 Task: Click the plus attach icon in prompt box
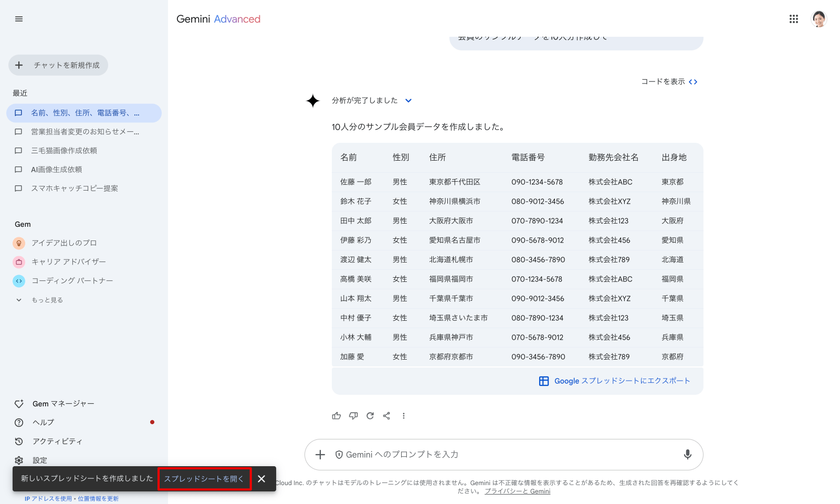[x=320, y=455]
